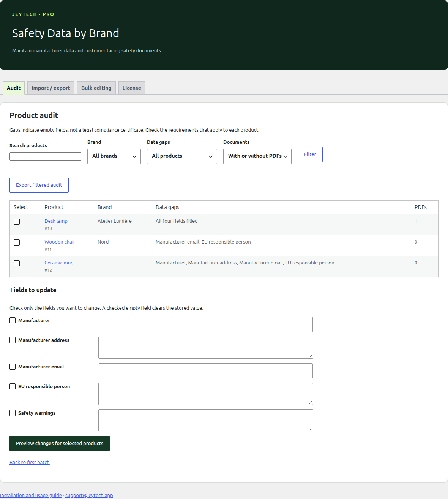
Task: Open the All brands dropdown
Action: (114, 156)
